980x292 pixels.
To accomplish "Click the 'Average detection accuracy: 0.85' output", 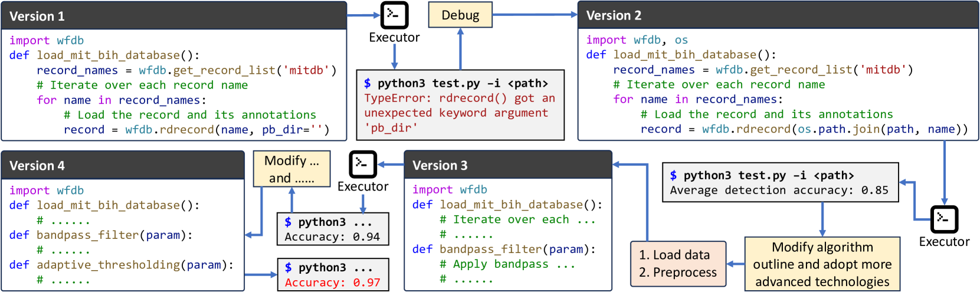I will (779, 183).
